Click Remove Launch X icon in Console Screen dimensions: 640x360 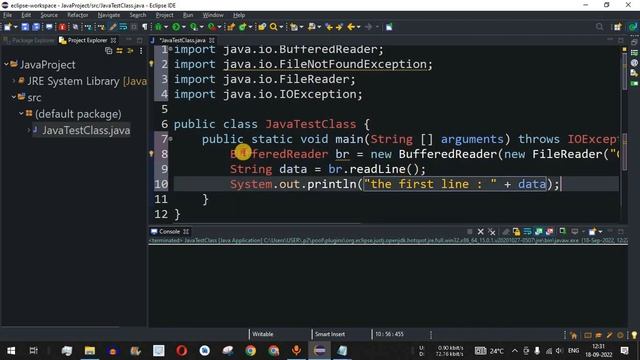click(480, 232)
